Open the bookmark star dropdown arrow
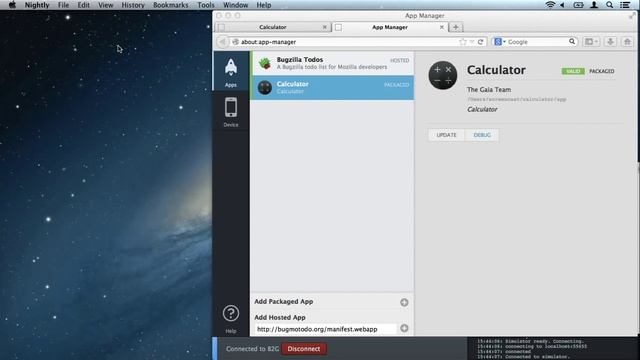This screenshot has height=360, width=640. coord(472,42)
